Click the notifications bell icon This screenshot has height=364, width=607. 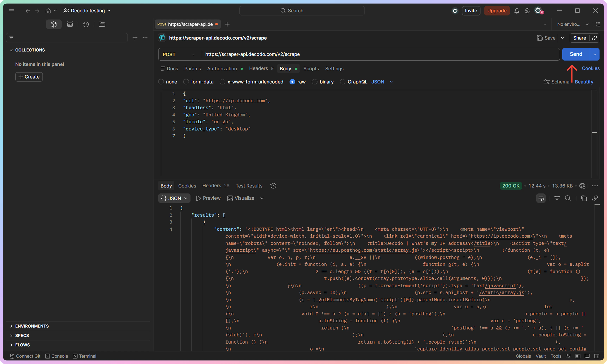coord(517,11)
